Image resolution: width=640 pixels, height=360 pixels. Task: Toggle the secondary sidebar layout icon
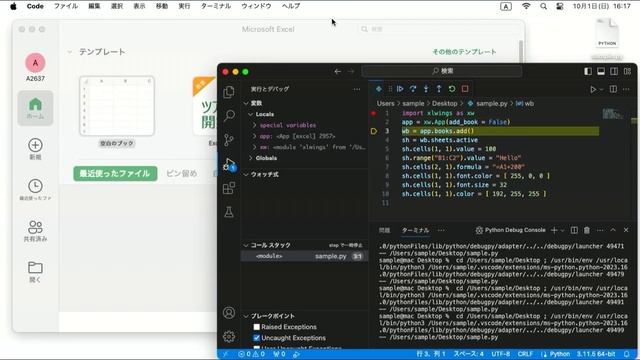[x=614, y=71]
